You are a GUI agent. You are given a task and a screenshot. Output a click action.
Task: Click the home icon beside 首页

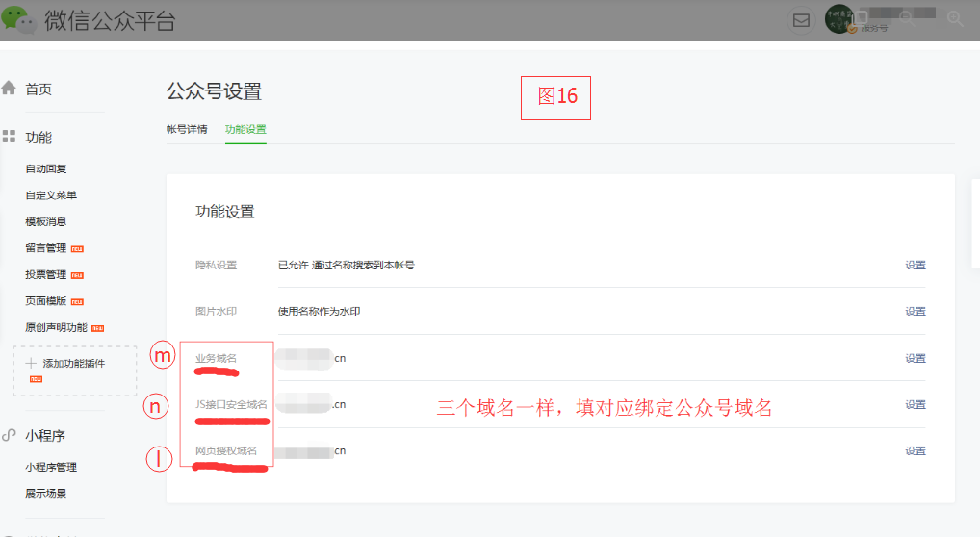9,89
